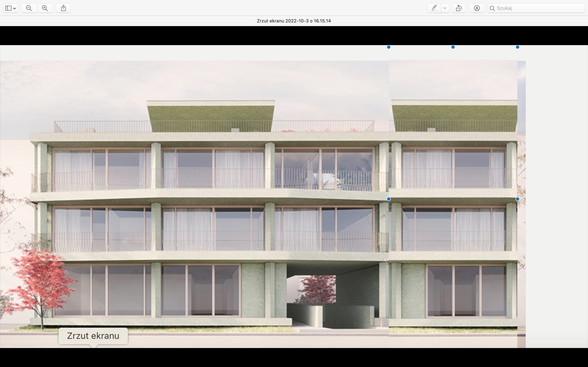Click the Share button
This screenshot has width=588, height=367.
(x=63, y=8)
